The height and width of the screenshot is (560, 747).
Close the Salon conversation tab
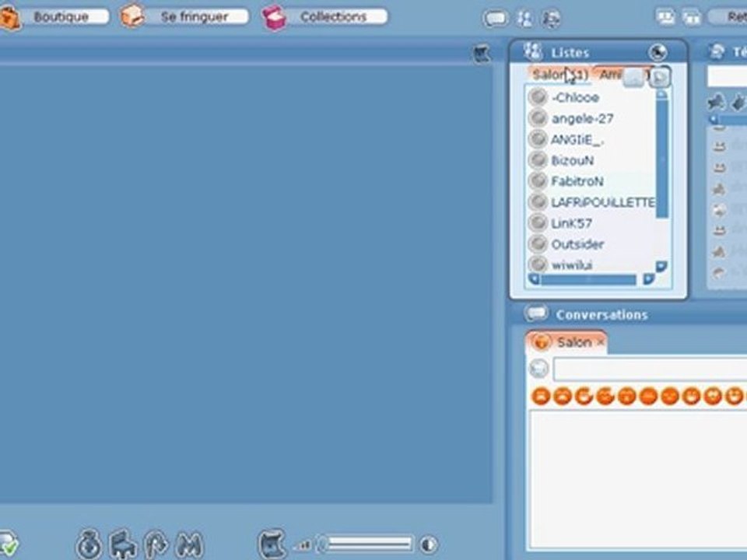(601, 342)
